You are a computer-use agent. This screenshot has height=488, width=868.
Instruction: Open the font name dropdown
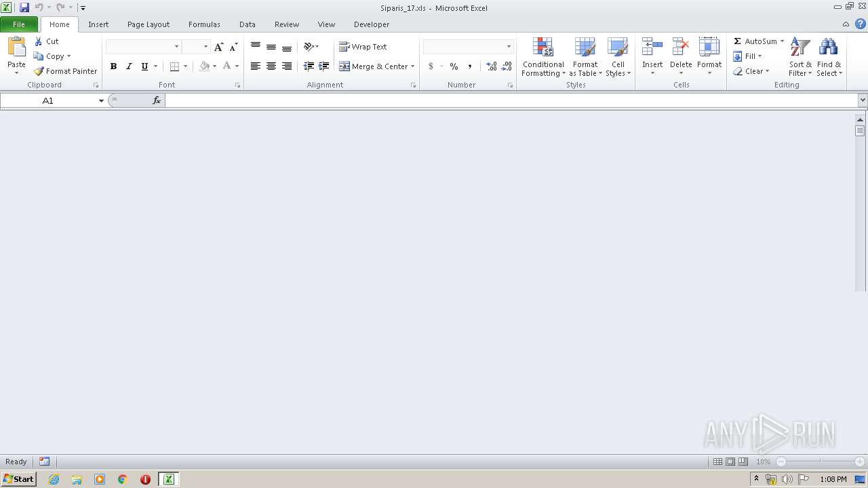[x=177, y=47]
